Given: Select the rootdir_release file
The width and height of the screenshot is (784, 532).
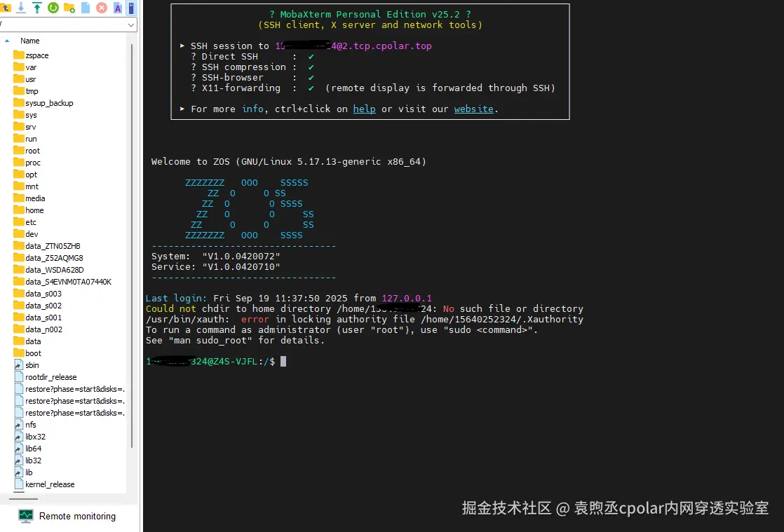Looking at the screenshot, I should 51,377.
